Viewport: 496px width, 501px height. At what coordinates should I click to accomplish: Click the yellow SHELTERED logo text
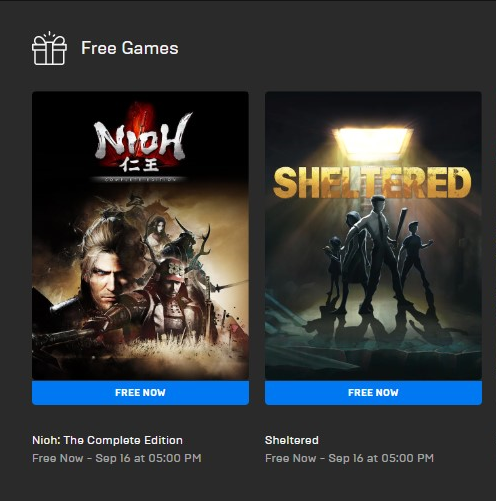pos(372,182)
